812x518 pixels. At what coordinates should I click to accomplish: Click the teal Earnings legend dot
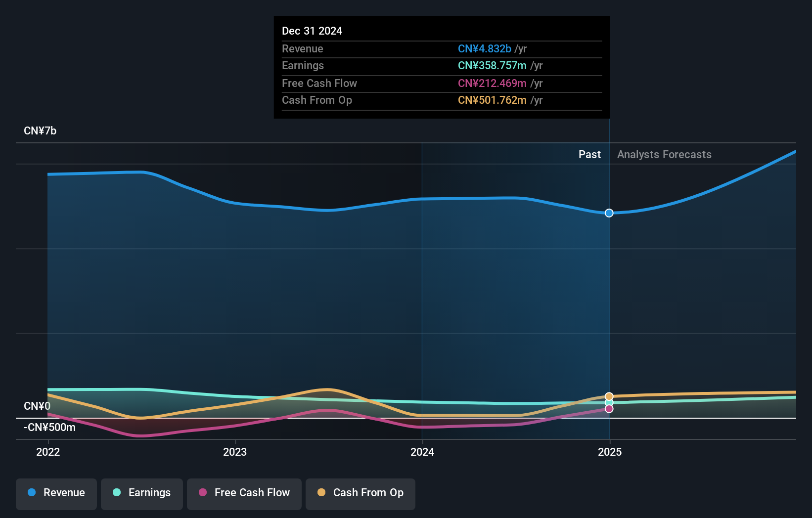click(116, 492)
